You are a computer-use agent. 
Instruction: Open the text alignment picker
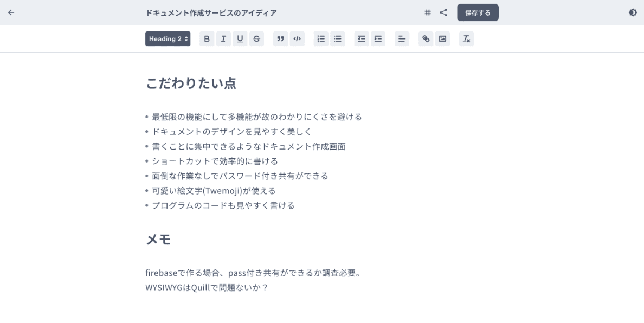tap(402, 39)
